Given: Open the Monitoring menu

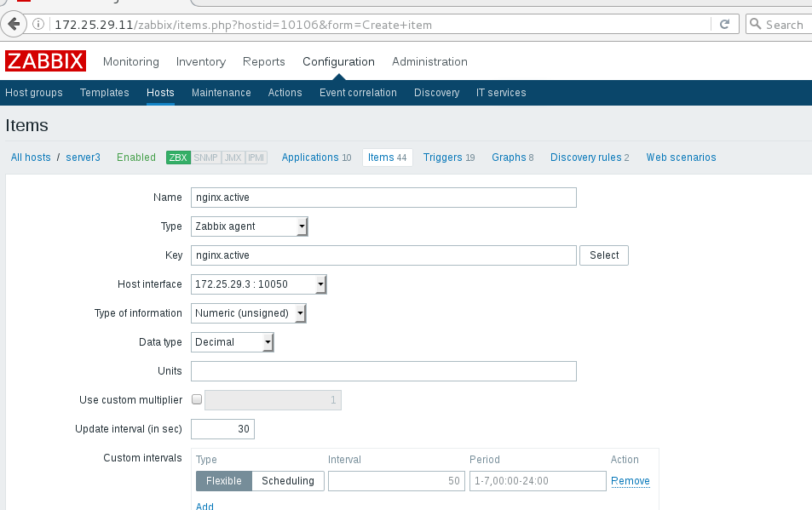Looking at the screenshot, I should click(131, 61).
